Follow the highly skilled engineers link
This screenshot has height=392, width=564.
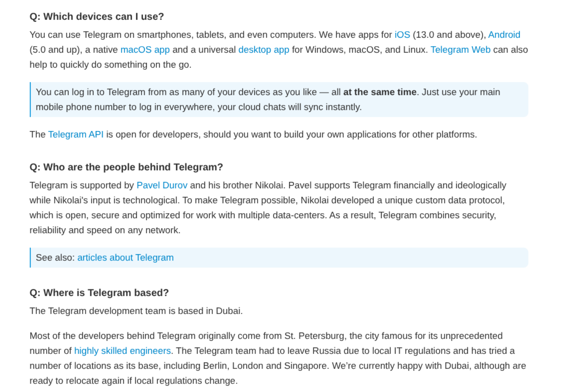pyautogui.click(x=122, y=351)
